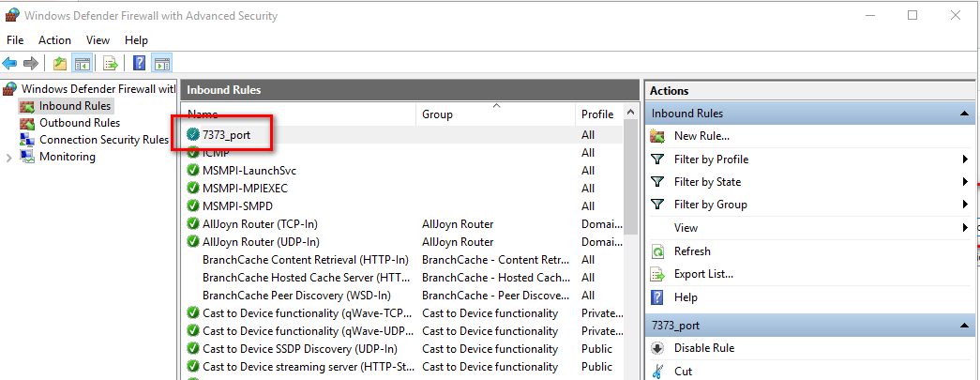Sort by the Profile column header
The height and width of the screenshot is (380, 980).
tap(598, 114)
